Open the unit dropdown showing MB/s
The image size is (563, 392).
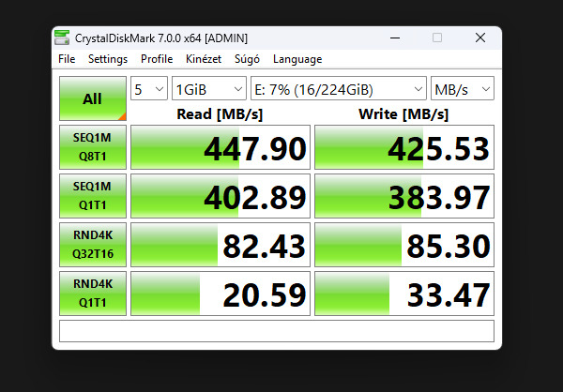click(x=463, y=88)
